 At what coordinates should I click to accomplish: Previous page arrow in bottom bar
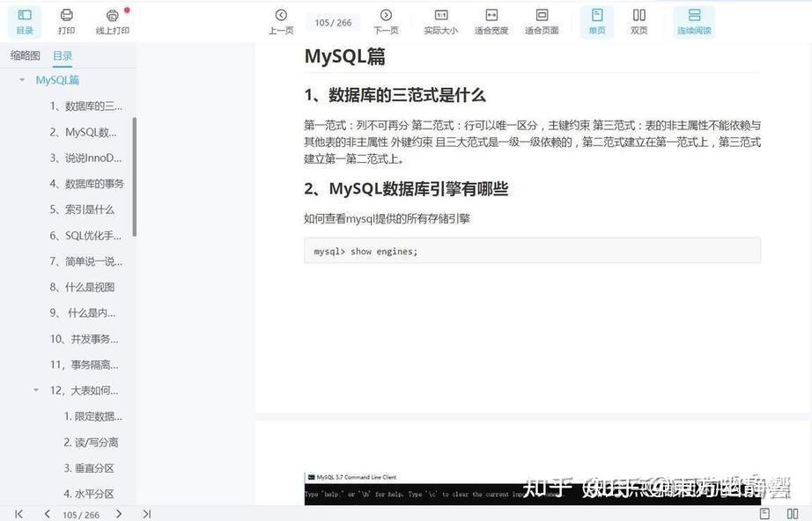click(x=48, y=514)
